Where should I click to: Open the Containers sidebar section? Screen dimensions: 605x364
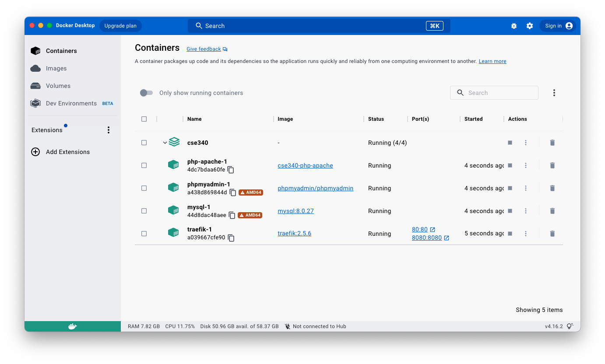[73, 51]
